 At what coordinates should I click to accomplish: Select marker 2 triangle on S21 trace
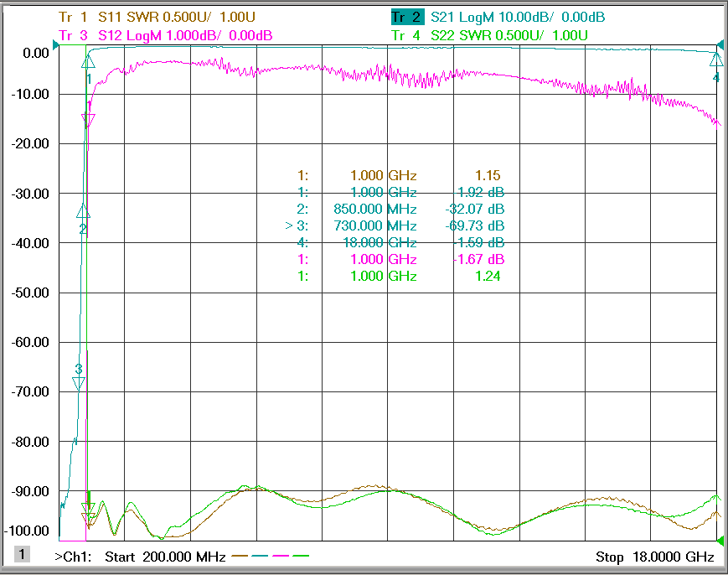click(83, 211)
